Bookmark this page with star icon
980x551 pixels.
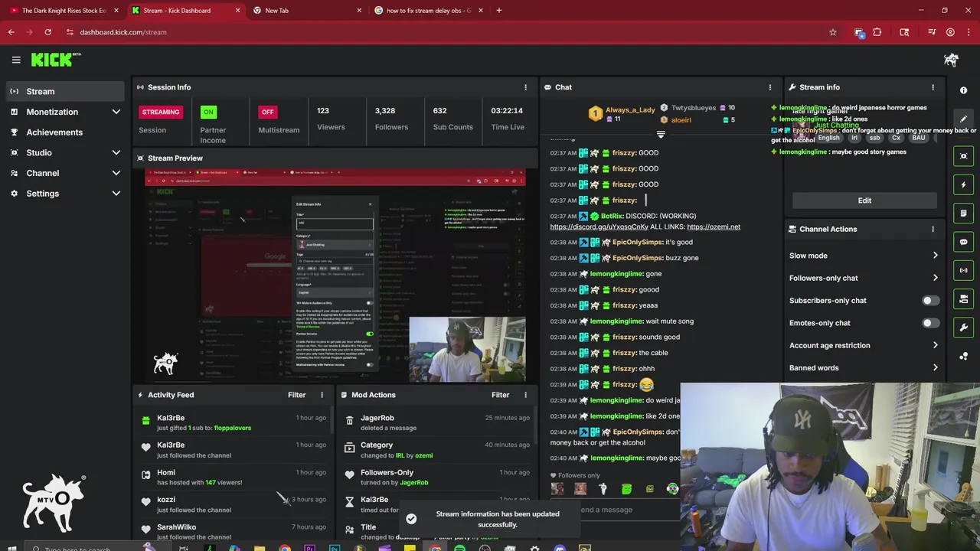point(832,32)
